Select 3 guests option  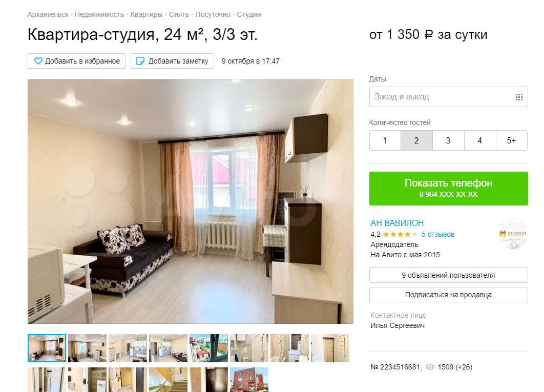pyautogui.click(x=448, y=140)
